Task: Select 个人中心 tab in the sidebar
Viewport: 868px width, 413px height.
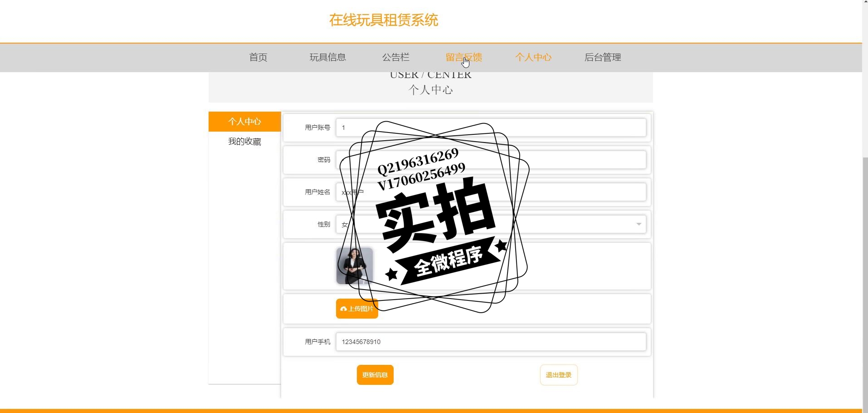Action: (245, 122)
